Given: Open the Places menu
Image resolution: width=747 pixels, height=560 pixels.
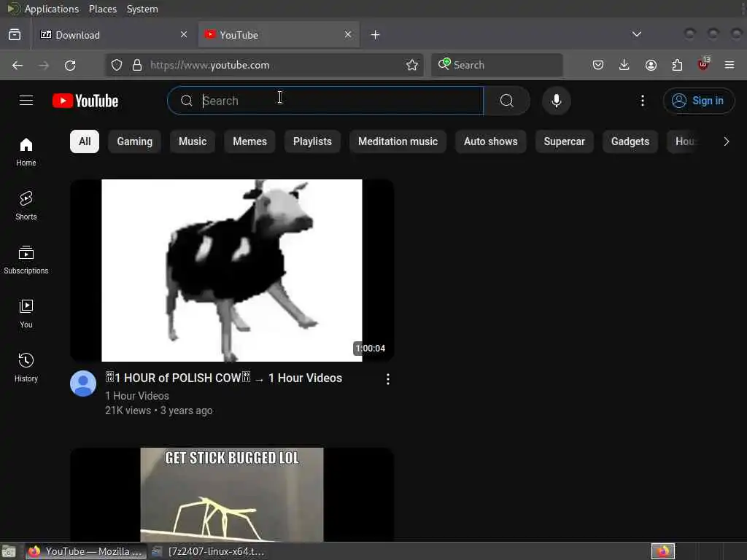Looking at the screenshot, I should click(103, 9).
